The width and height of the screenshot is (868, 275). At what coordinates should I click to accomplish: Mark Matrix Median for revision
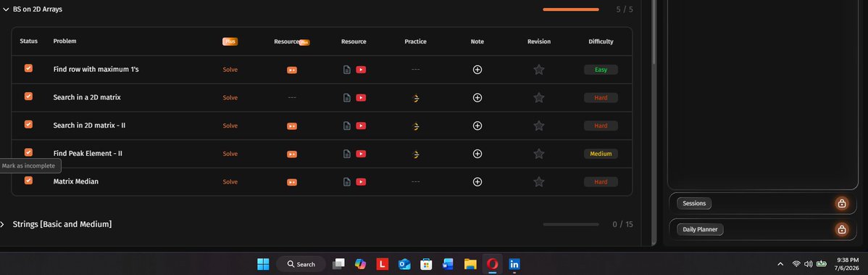(538, 182)
